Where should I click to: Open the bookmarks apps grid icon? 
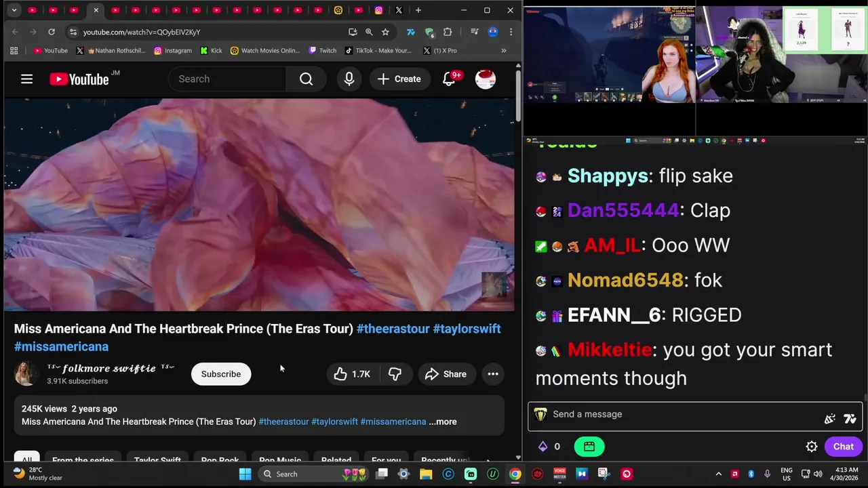coord(14,51)
